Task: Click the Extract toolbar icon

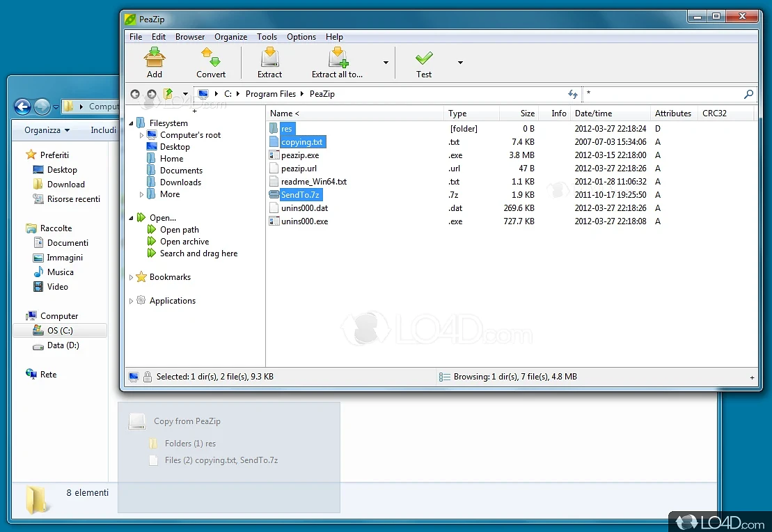Action: [x=270, y=57]
